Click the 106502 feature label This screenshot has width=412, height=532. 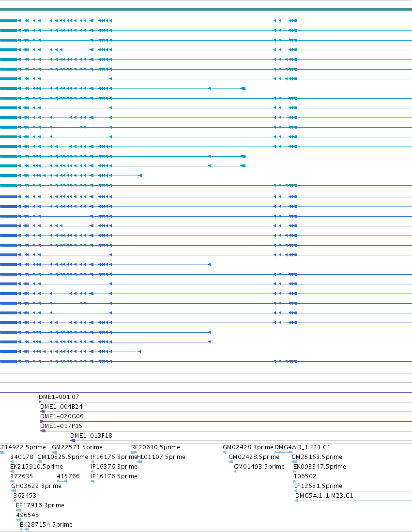305,476
